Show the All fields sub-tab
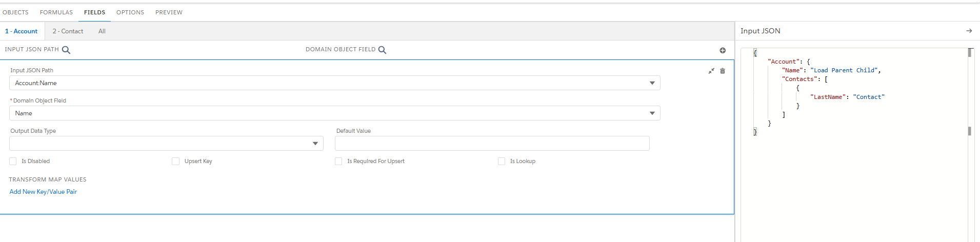Image resolution: width=980 pixels, height=242 pixels. point(102,31)
